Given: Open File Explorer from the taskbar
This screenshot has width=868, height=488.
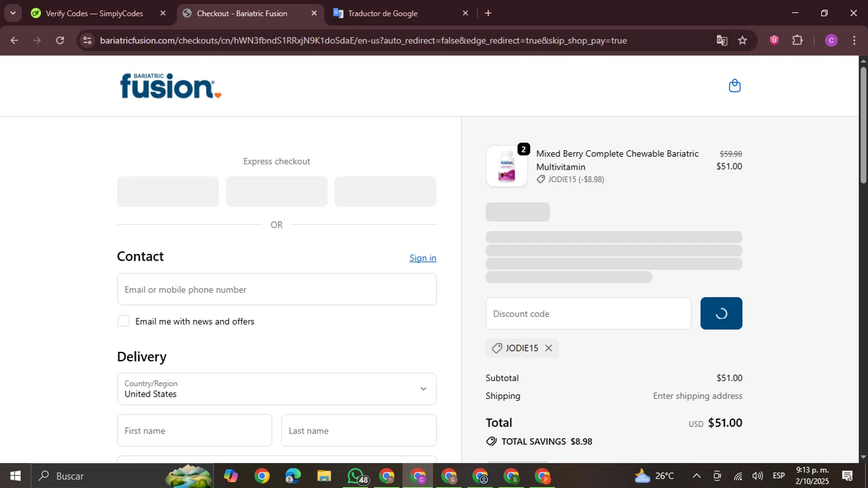Looking at the screenshot, I should [x=324, y=476].
